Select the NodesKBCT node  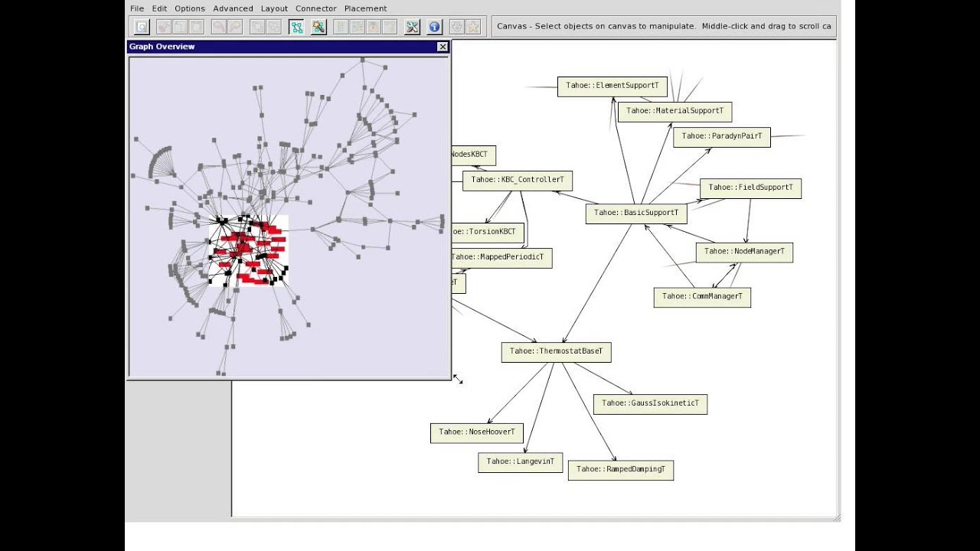click(x=474, y=155)
